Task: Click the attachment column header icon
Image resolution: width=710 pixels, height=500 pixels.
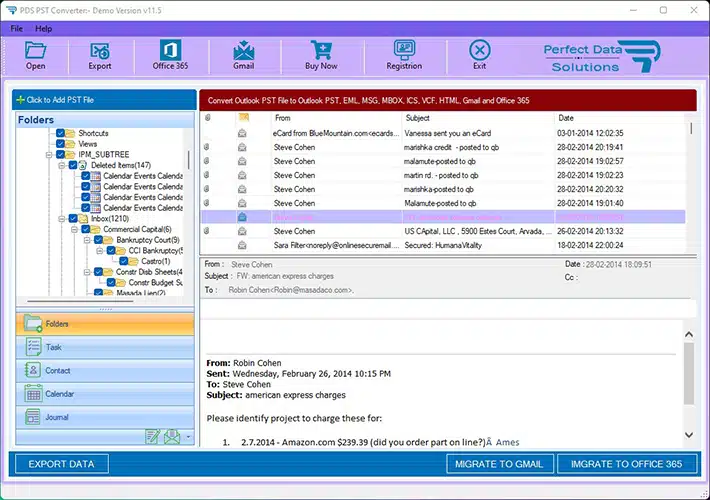Action: [x=207, y=118]
